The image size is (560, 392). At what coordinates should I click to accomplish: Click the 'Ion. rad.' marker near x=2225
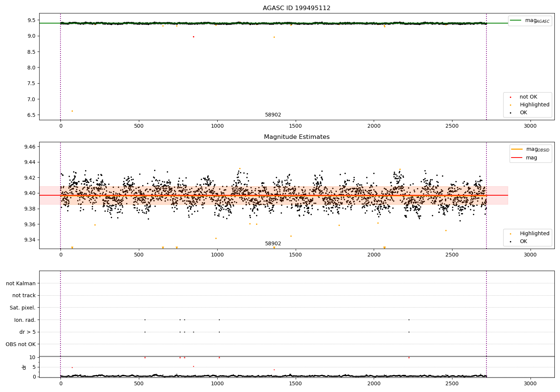(x=409, y=320)
